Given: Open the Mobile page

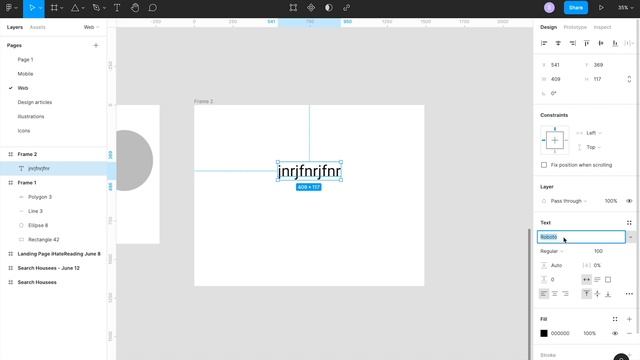Looking at the screenshot, I should pos(25,74).
